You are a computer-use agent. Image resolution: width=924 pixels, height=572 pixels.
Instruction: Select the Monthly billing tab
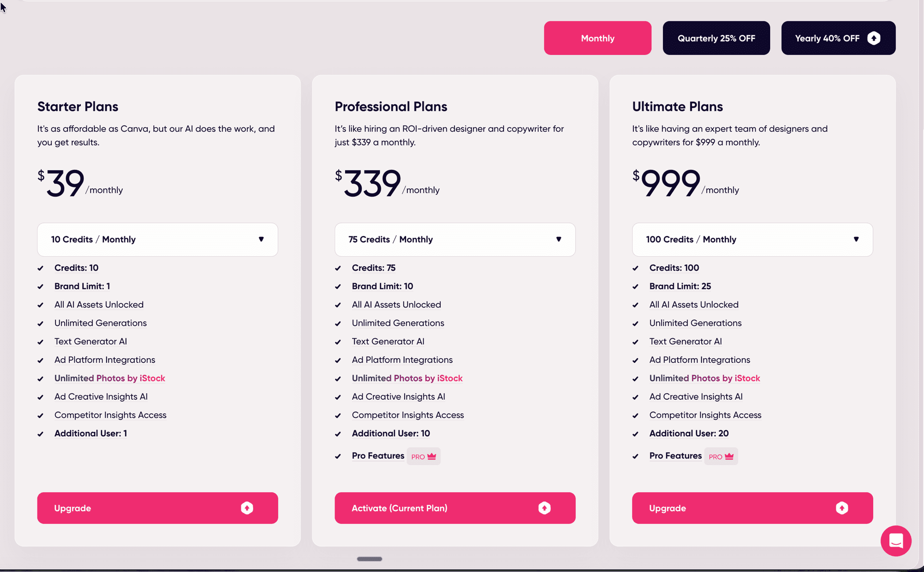pyautogui.click(x=597, y=38)
